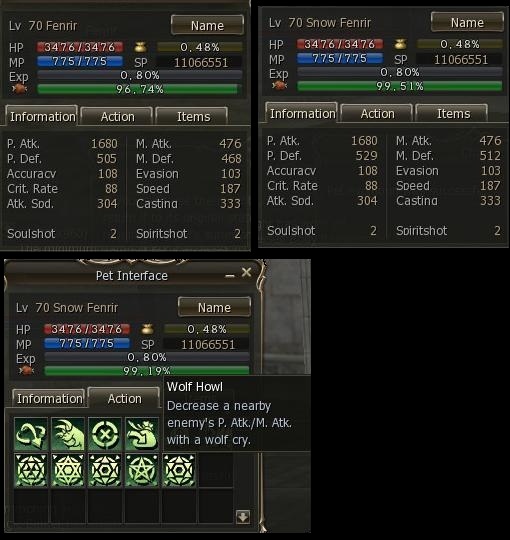Select the Wolf Howl skill icon
Screen dimensions: 510x540
[x=142, y=434]
